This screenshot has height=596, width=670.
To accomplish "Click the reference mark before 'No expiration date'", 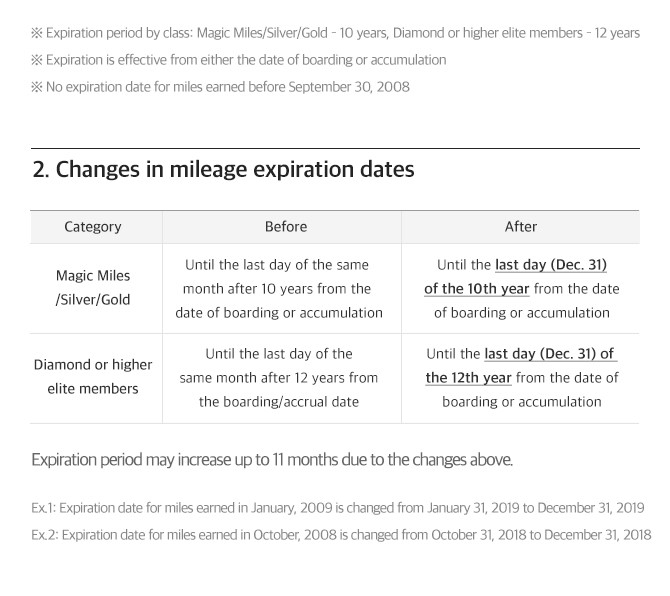I will coord(37,87).
